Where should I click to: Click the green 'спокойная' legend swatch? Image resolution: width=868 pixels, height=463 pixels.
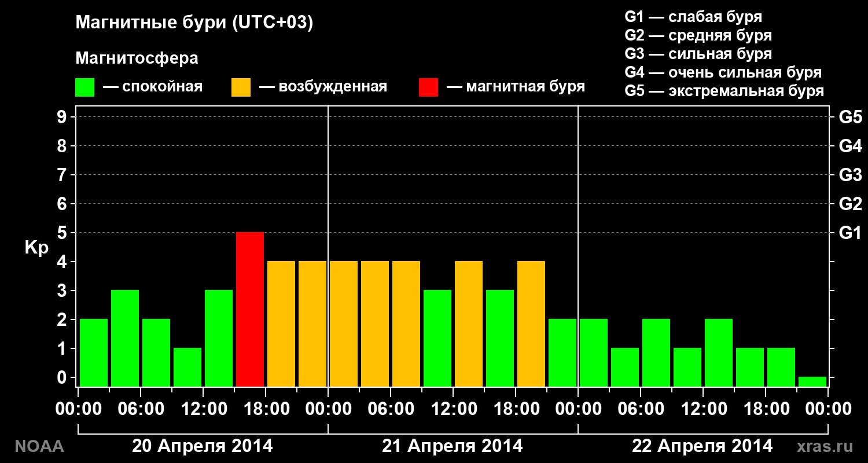(x=84, y=87)
